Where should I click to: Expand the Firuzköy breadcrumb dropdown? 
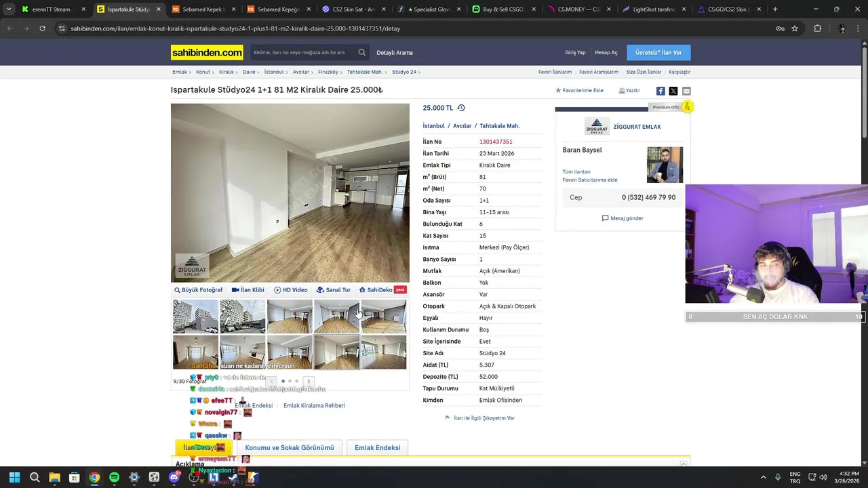(x=341, y=72)
